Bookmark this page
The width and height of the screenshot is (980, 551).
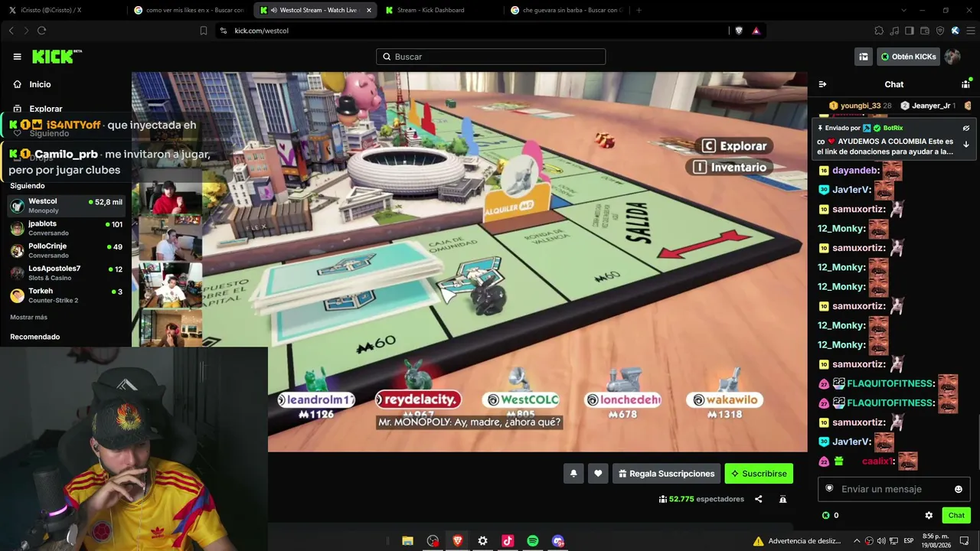click(x=204, y=31)
